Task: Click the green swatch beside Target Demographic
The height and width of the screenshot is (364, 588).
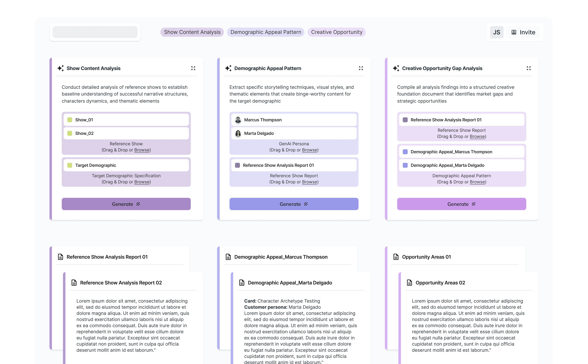Action: click(x=70, y=165)
